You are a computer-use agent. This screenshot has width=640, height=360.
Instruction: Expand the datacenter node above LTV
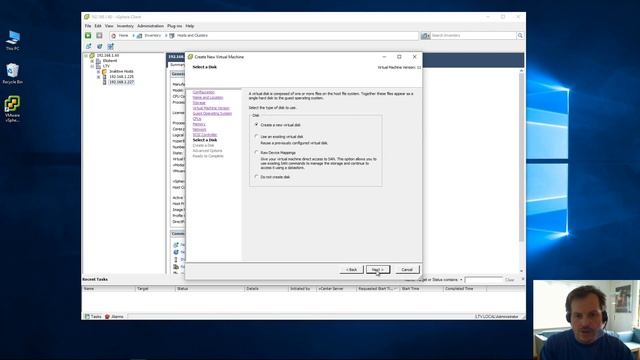point(92,60)
